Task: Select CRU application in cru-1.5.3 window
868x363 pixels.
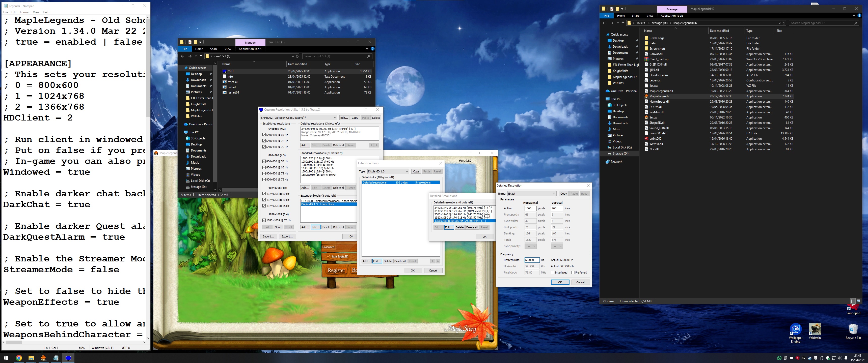Action: [x=297, y=71]
